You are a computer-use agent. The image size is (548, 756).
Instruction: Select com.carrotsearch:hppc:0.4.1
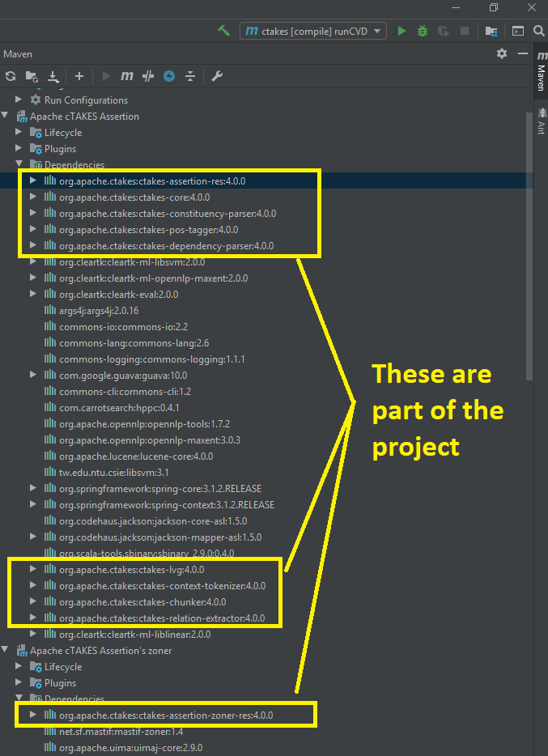(x=120, y=408)
